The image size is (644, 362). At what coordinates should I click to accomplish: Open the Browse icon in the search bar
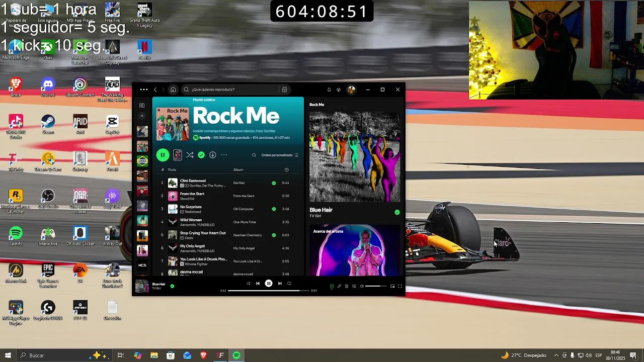284,89
